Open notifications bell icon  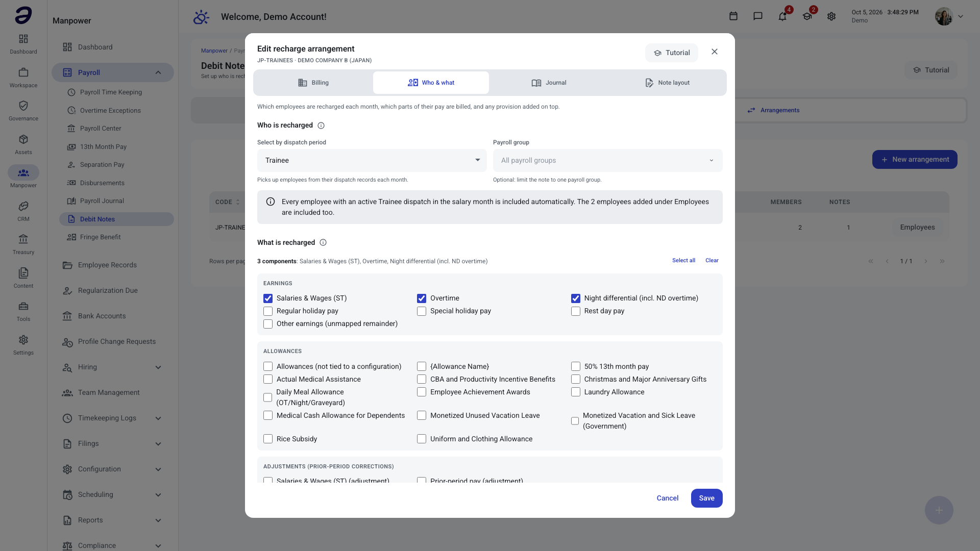pyautogui.click(x=782, y=16)
